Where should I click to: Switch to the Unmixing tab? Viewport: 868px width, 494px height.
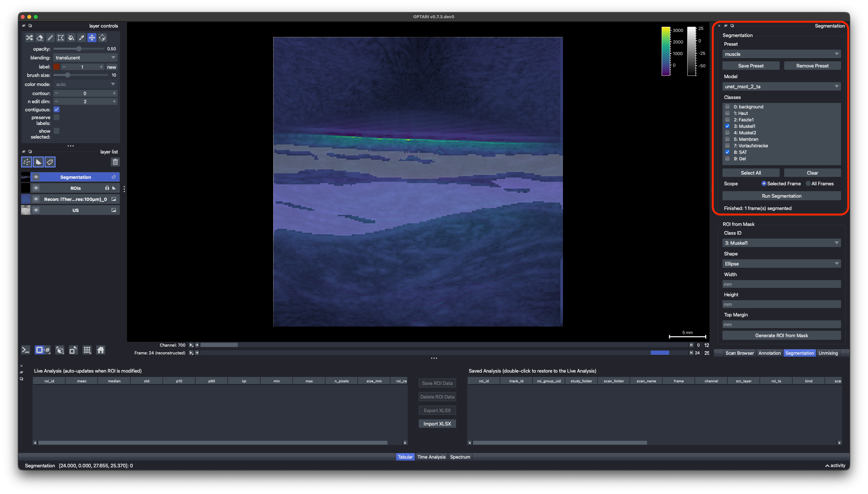click(x=828, y=353)
